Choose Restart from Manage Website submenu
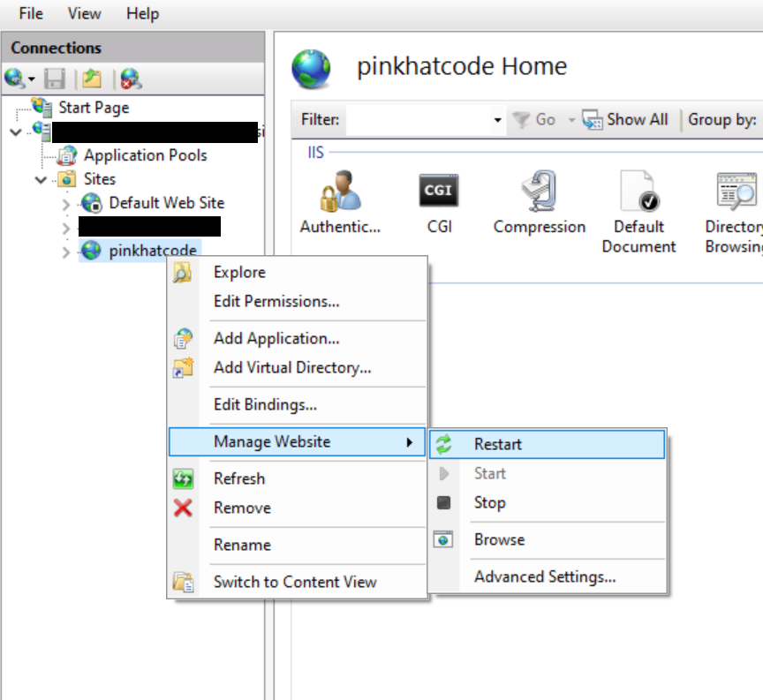The height and width of the screenshot is (700, 763). coord(497,445)
